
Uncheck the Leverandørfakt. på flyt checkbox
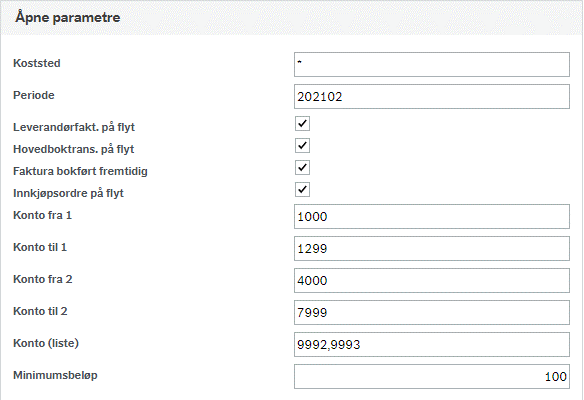[x=302, y=123]
